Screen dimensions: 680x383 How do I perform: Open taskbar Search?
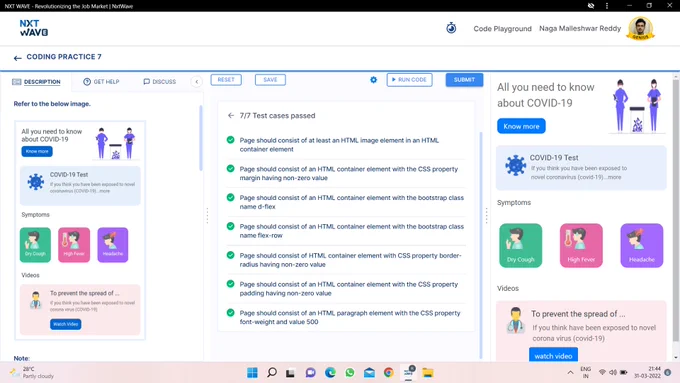[x=272, y=373]
